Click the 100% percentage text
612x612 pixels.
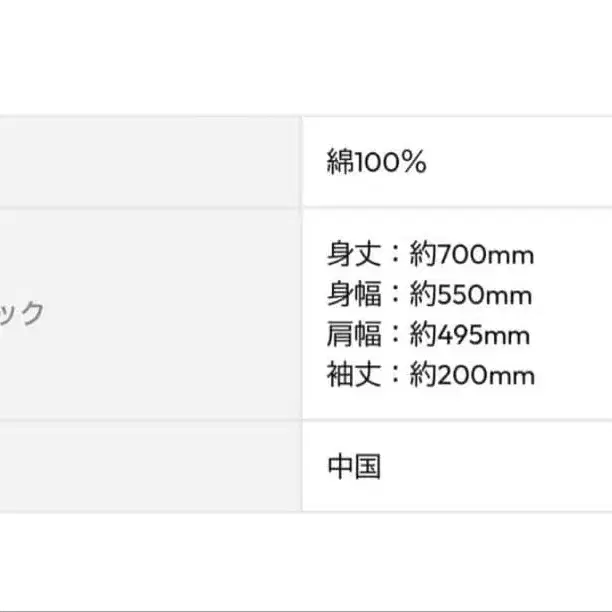tap(390, 162)
